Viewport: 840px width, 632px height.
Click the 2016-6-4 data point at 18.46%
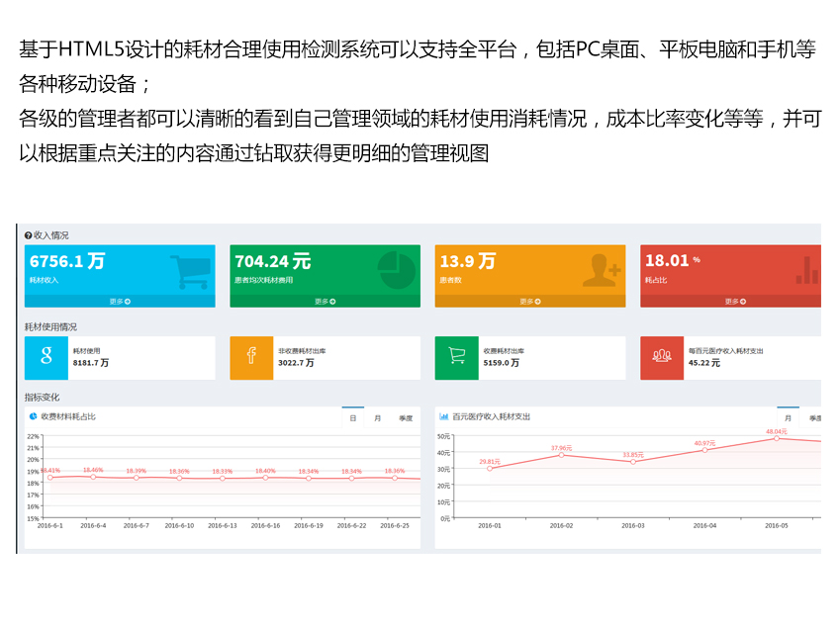coord(93,477)
